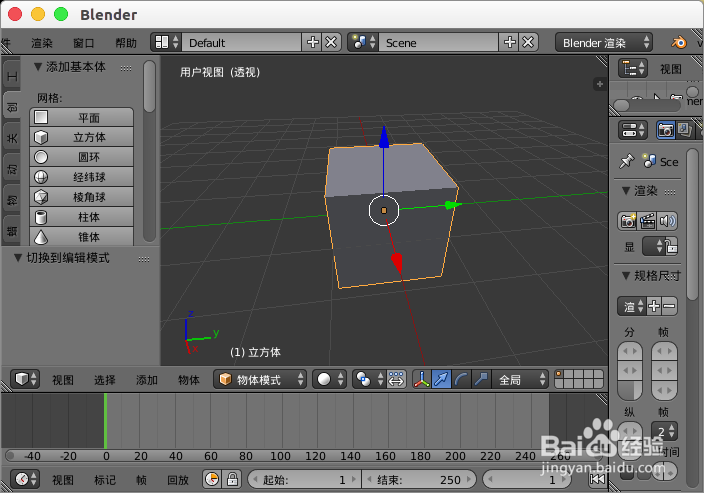Collapse the 切换到编辑模式 panel
704x493 pixels.
pyautogui.click(x=18, y=258)
